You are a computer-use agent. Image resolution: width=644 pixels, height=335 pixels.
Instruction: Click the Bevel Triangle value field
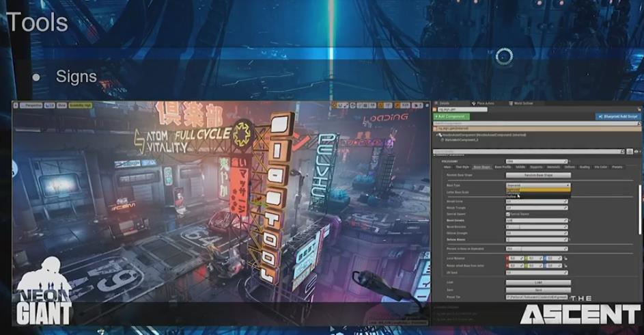point(536,208)
